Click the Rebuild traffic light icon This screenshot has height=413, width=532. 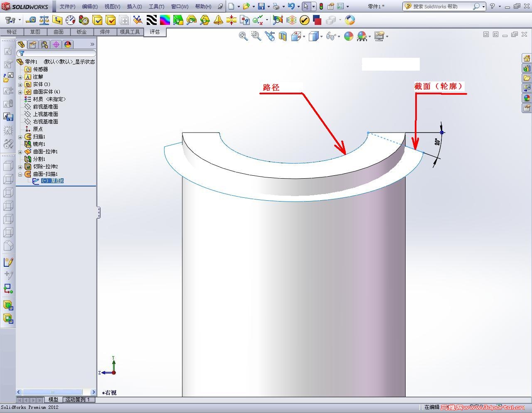(x=321, y=6)
